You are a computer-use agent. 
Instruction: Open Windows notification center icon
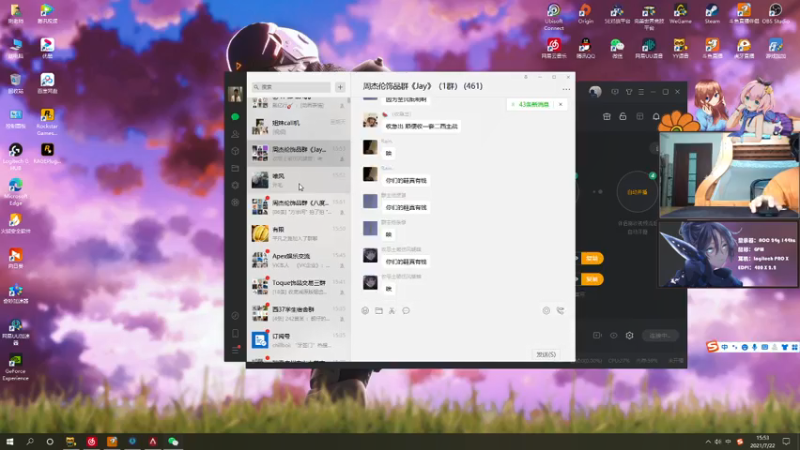pyautogui.click(x=786, y=441)
